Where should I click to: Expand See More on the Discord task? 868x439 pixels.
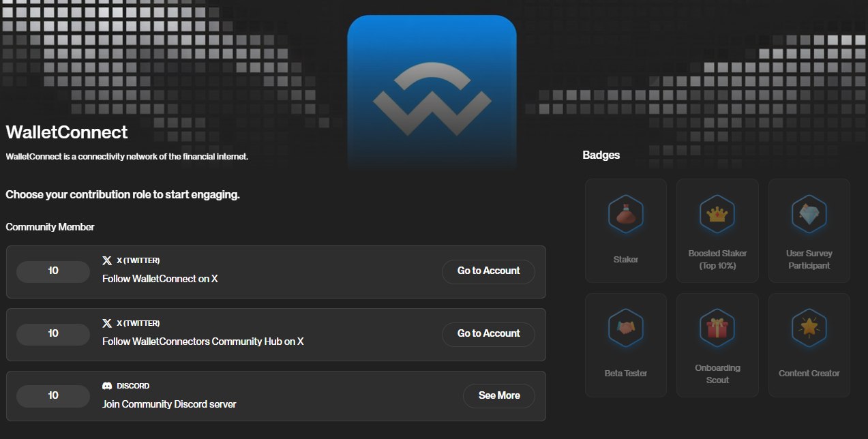(x=499, y=395)
